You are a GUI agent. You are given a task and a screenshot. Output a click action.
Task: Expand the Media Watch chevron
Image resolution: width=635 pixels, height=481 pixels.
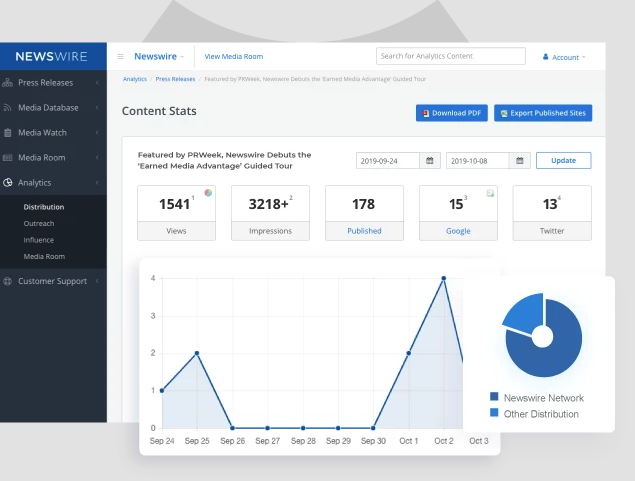tap(97, 133)
